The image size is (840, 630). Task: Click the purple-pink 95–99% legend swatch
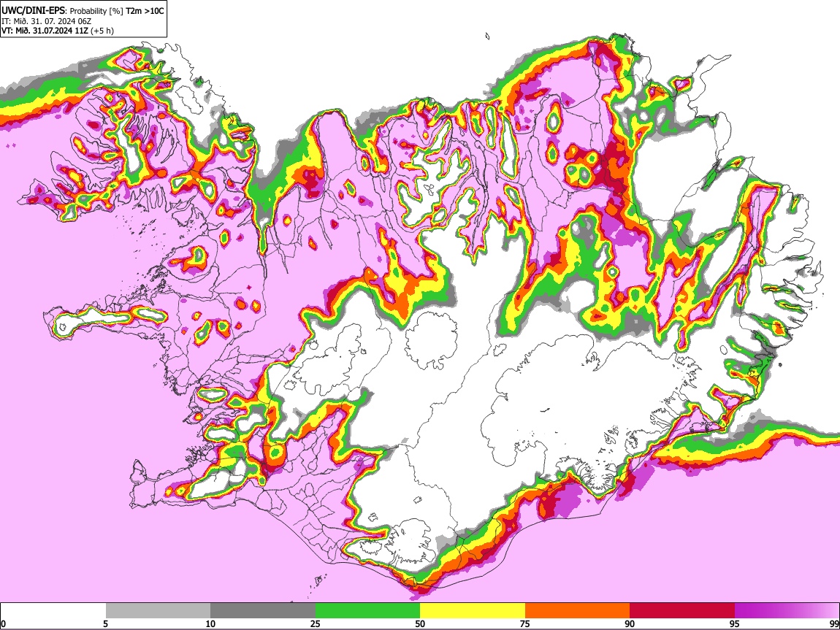tap(787, 610)
